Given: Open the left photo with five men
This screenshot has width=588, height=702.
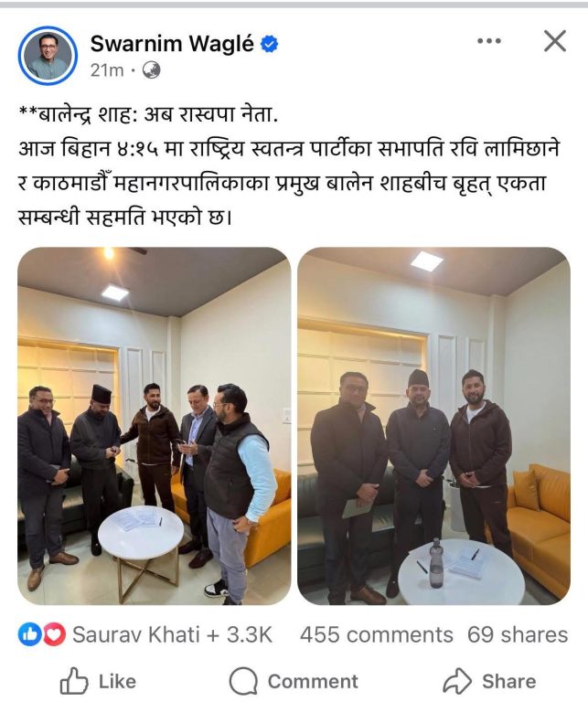Looking at the screenshot, I should tap(154, 426).
